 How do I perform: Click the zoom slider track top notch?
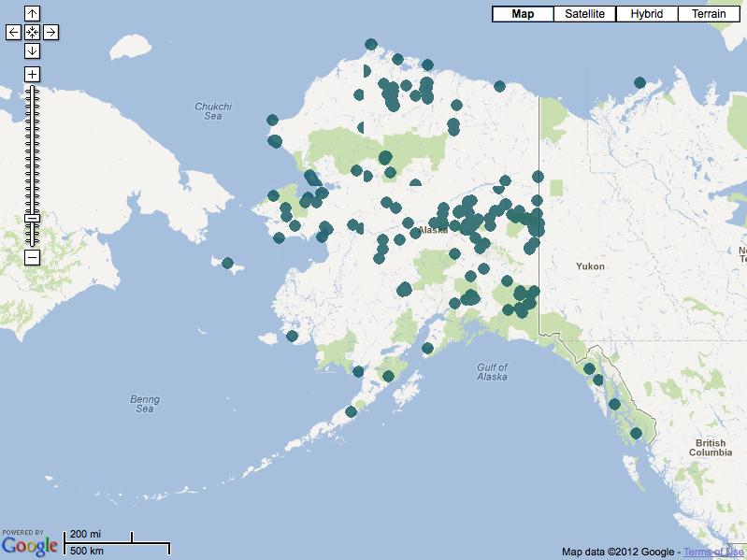(32, 89)
